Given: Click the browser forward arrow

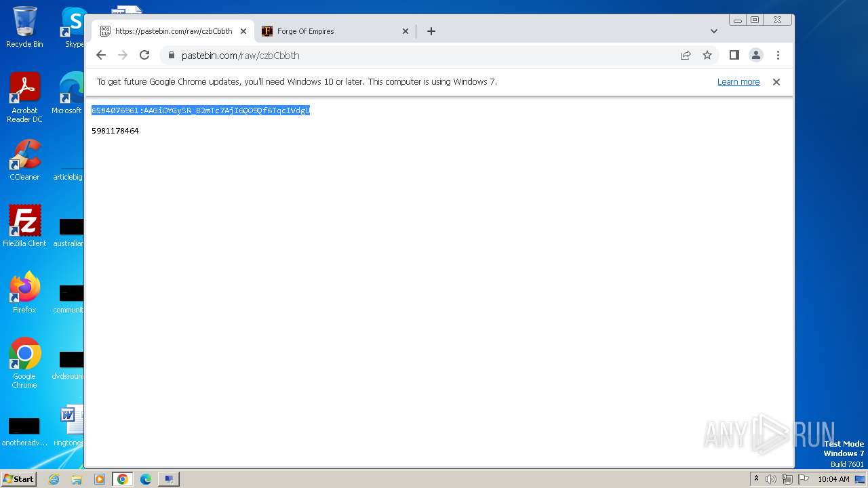Looking at the screenshot, I should (123, 56).
